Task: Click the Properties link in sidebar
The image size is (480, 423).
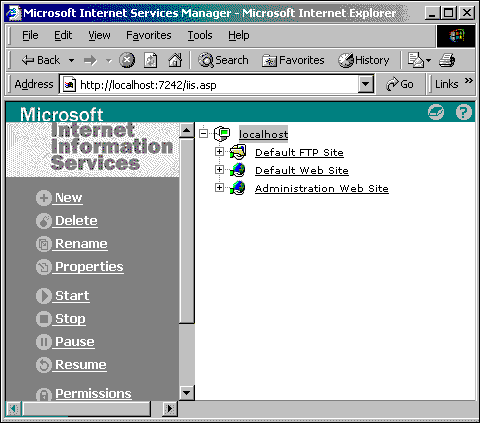Action: 89,267
